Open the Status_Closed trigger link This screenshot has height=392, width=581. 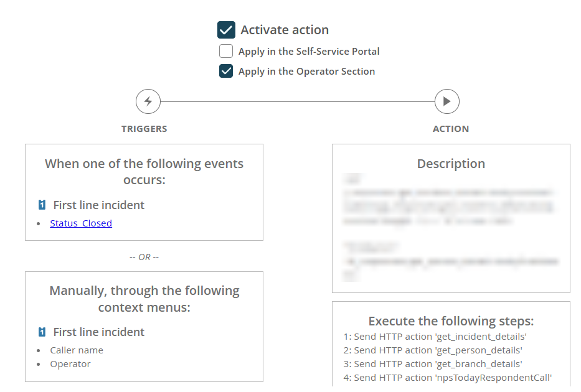[80, 223]
